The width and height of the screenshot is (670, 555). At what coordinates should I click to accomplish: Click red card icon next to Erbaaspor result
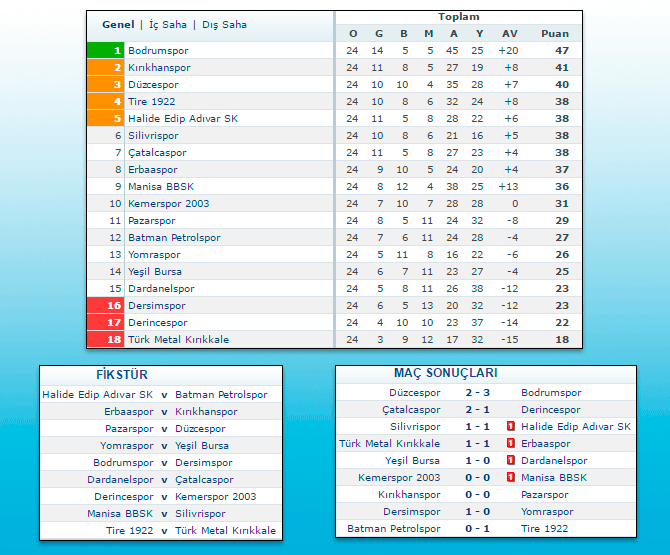[x=511, y=443]
